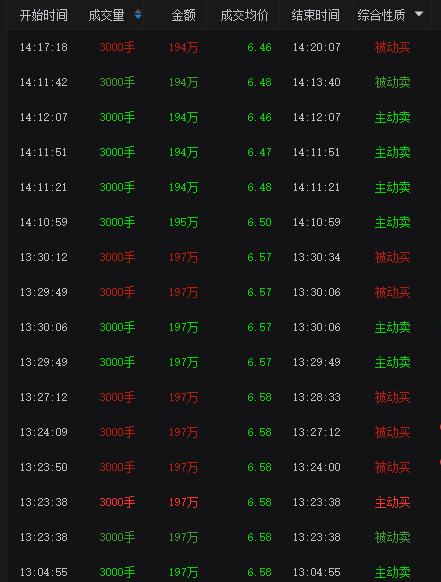Select the trade row starting 14:10:59
Screen dimensions: 441x582
(x=220, y=222)
